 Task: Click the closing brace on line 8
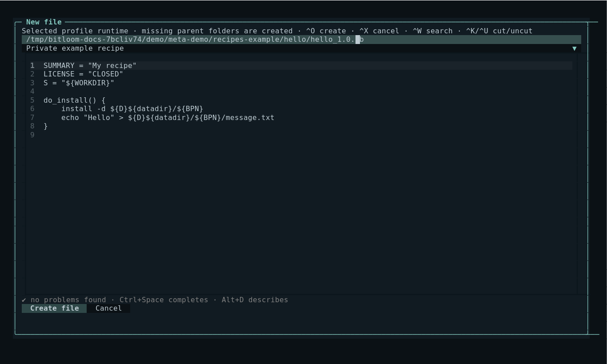46,126
